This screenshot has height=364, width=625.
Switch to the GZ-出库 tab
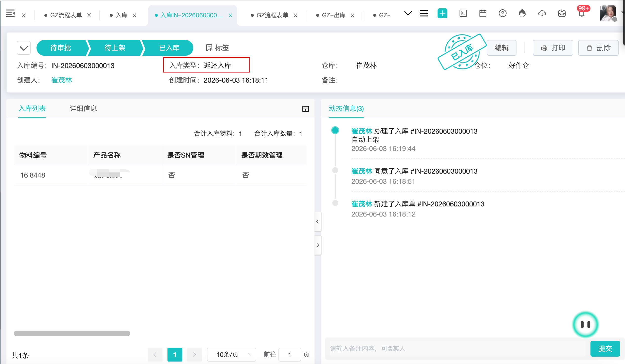333,15
